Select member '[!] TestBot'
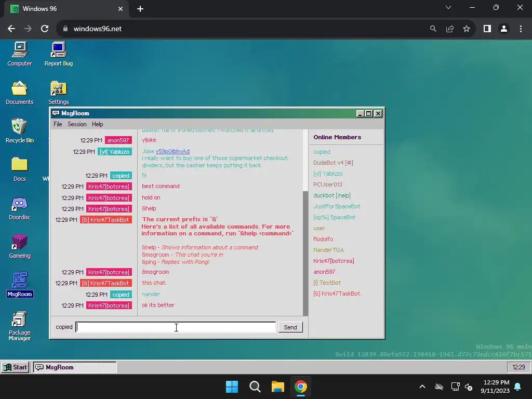This screenshot has height=399, width=532. coord(327,283)
